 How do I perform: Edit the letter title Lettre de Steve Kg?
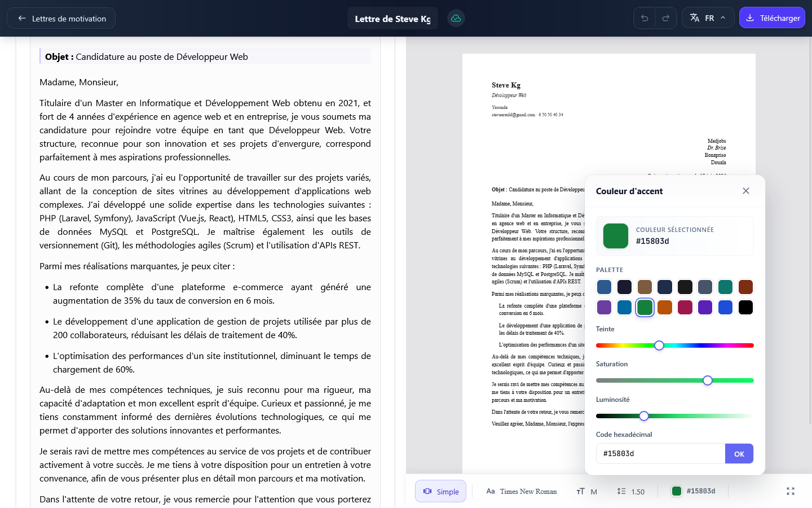pyautogui.click(x=392, y=19)
